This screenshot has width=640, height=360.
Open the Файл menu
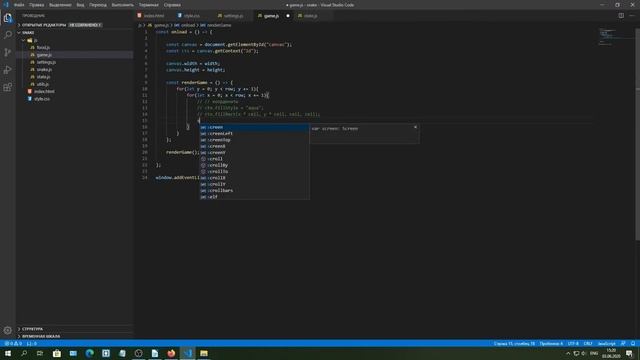tap(19, 5)
